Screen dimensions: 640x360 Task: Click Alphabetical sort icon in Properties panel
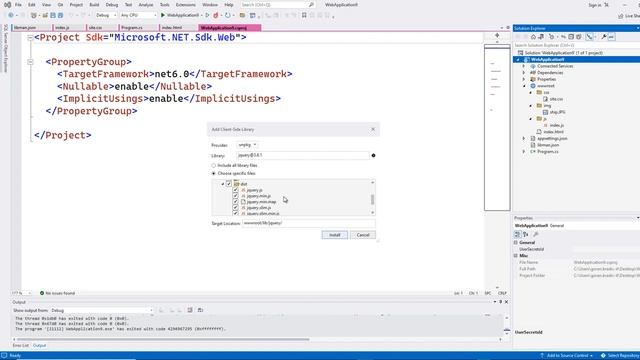pyautogui.click(x=526, y=234)
